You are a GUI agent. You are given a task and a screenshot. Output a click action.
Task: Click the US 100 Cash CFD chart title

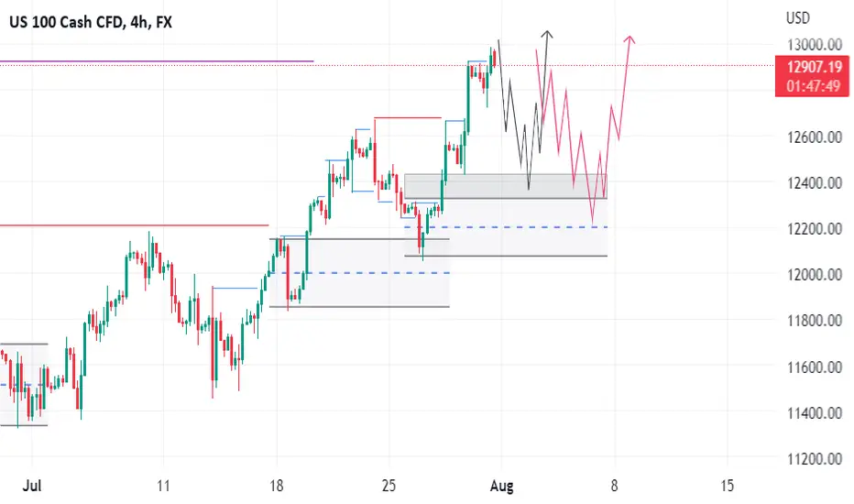coord(91,22)
